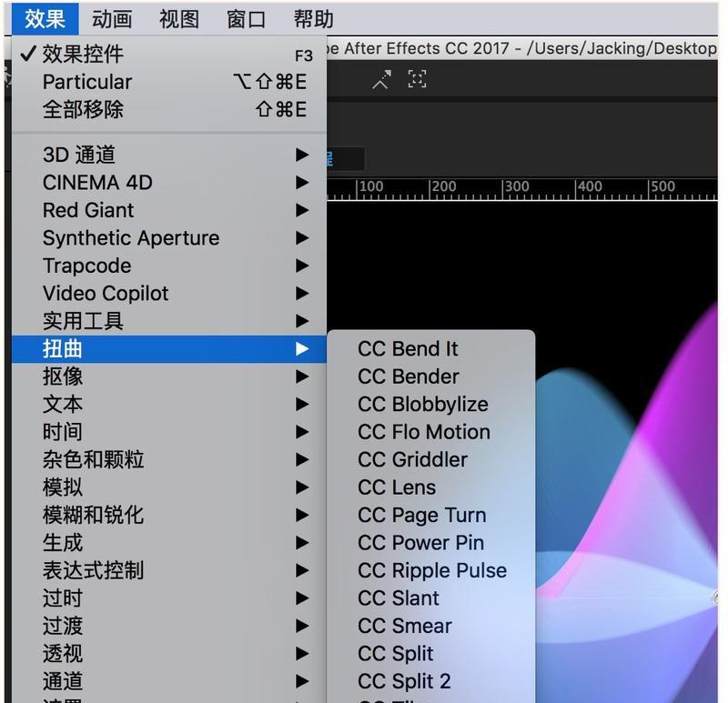Apply the CC Split effect
Viewport: 728px width, 703px height.
coord(431,654)
